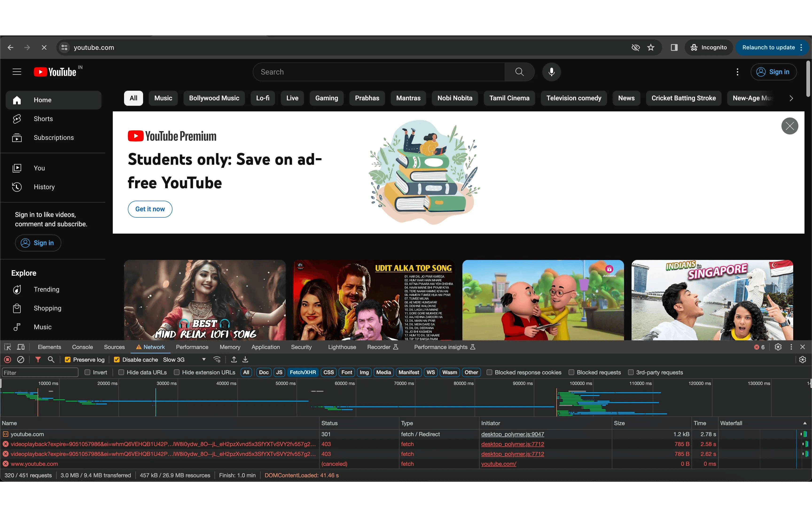Toggle the Preserve log checkbox

[x=67, y=359]
